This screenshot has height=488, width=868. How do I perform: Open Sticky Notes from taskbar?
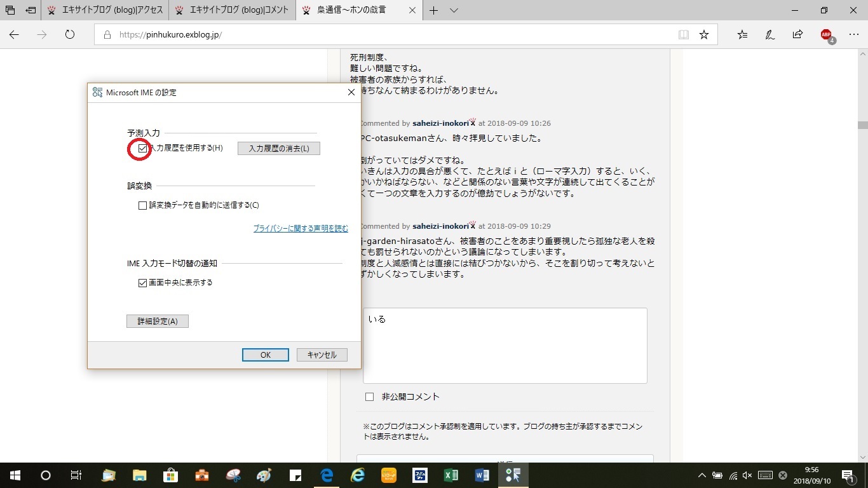point(295,475)
